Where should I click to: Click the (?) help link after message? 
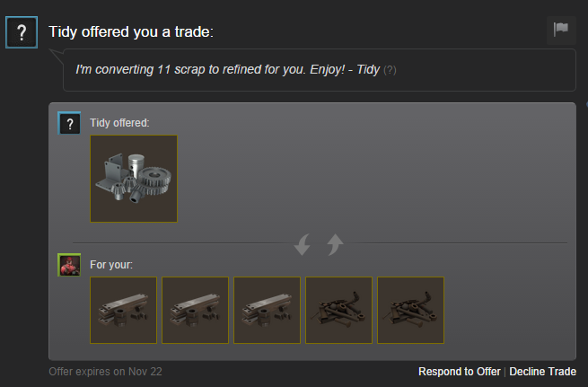[x=390, y=70]
